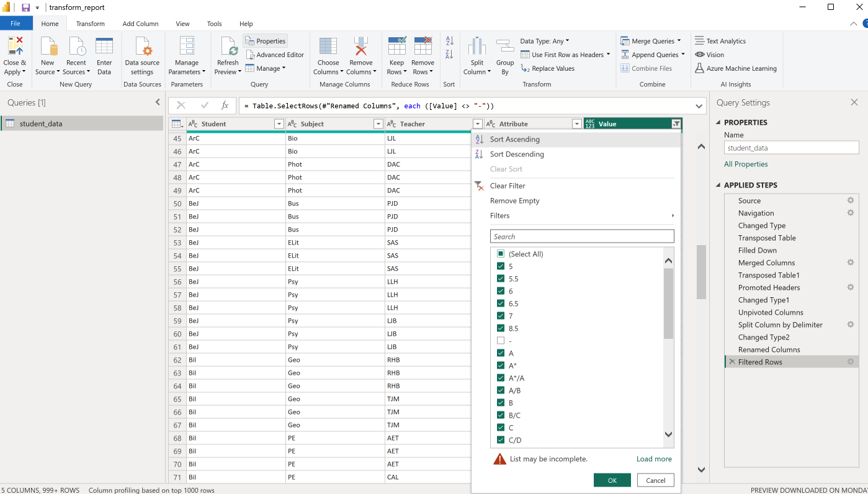Open the Attribute column filter dropdown
Screen dimensions: 868x494
pos(576,124)
